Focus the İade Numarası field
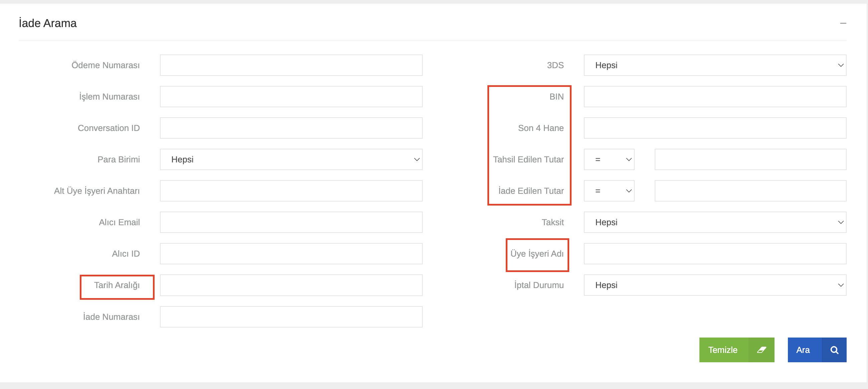 pyautogui.click(x=291, y=316)
